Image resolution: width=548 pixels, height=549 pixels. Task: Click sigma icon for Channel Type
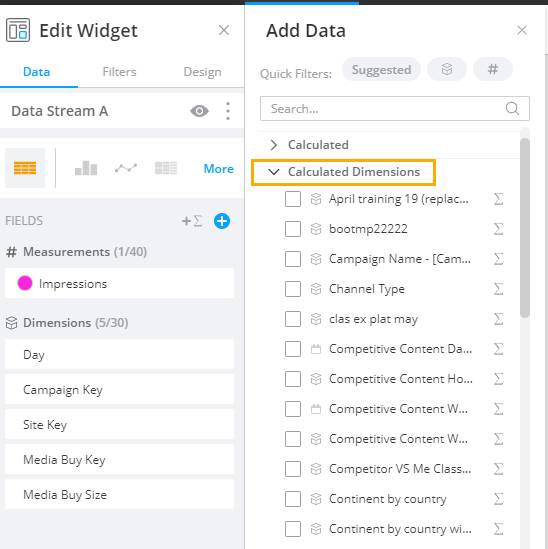pos(498,289)
